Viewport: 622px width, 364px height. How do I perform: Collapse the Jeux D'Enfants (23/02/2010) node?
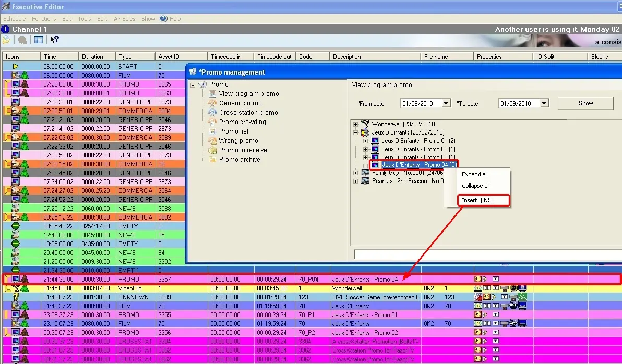[x=356, y=133]
